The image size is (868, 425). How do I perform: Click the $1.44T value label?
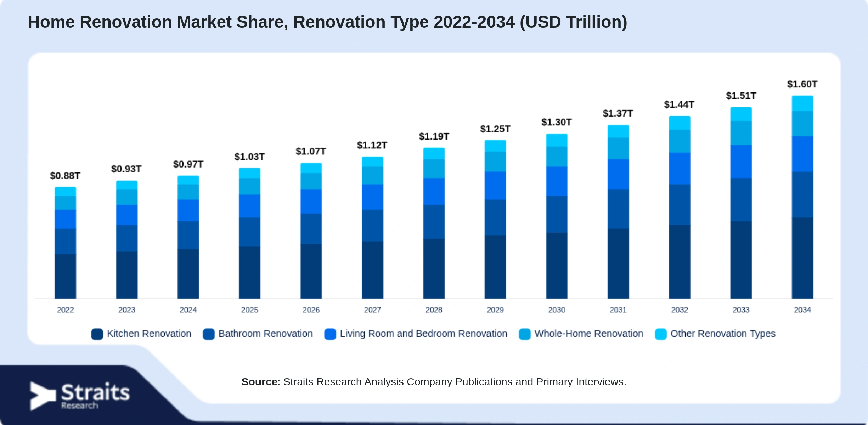(679, 104)
